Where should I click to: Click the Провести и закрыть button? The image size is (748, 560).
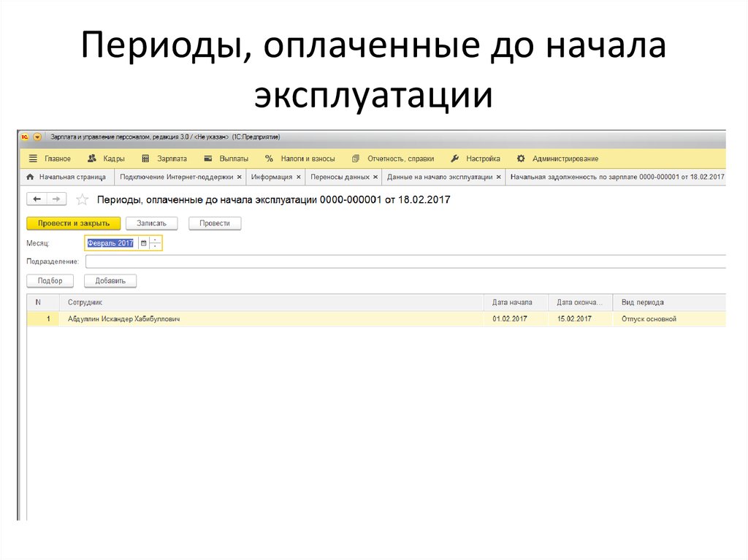point(73,223)
